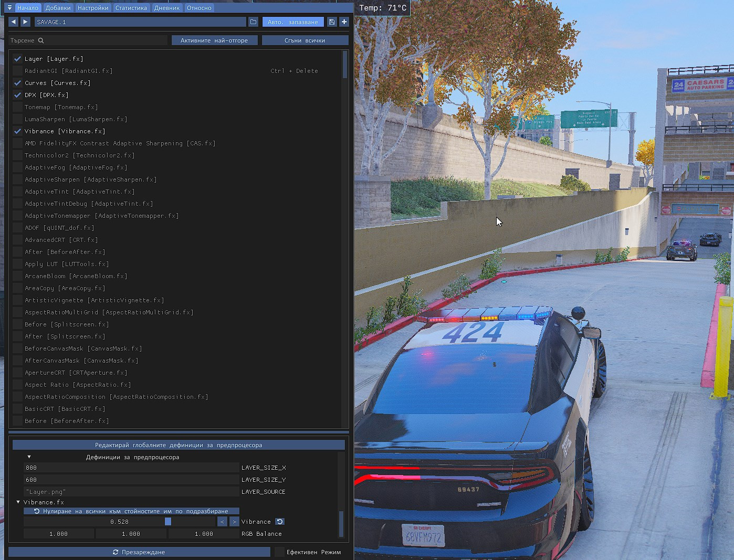Click Сгъни всички button
Screen dimensions: 734x560
305,40
